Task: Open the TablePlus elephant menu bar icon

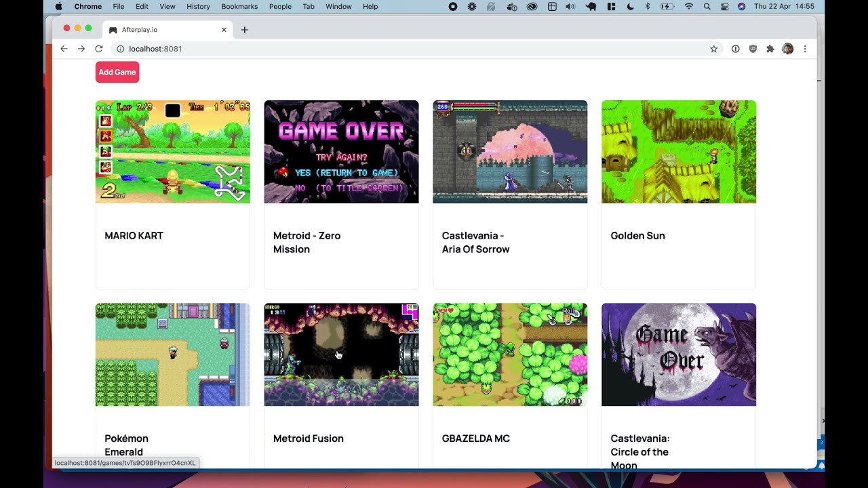Action: click(x=591, y=6)
